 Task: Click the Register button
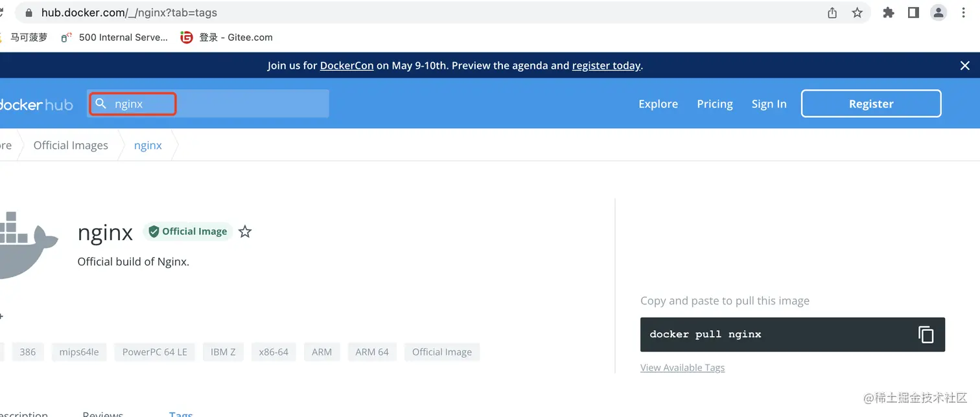[x=871, y=104]
